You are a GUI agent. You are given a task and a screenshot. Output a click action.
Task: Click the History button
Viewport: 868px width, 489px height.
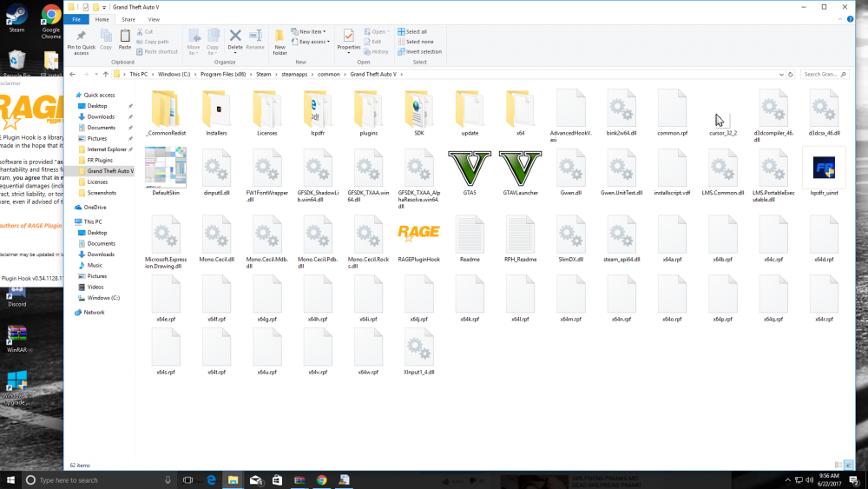377,51
